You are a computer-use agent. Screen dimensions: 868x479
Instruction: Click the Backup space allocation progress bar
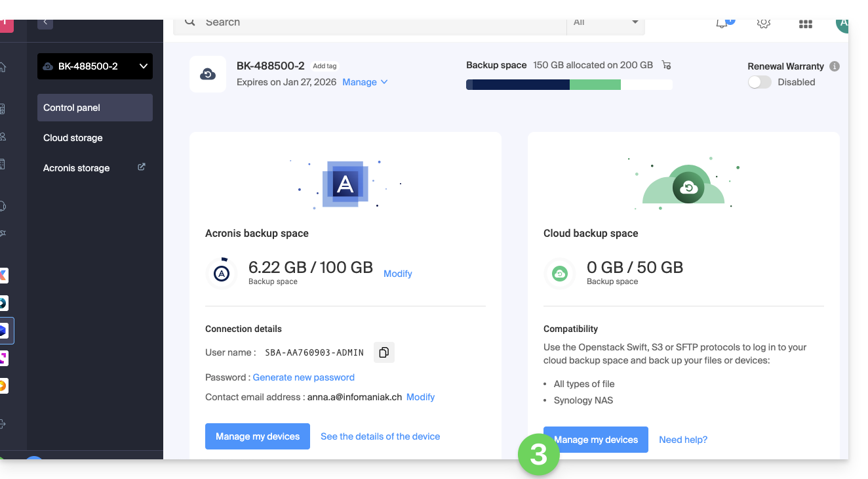click(569, 85)
